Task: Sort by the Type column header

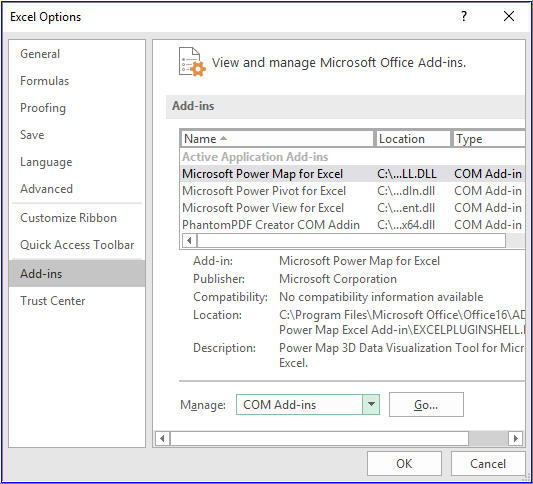Action: pyautogui.click(x=489, y=139)
